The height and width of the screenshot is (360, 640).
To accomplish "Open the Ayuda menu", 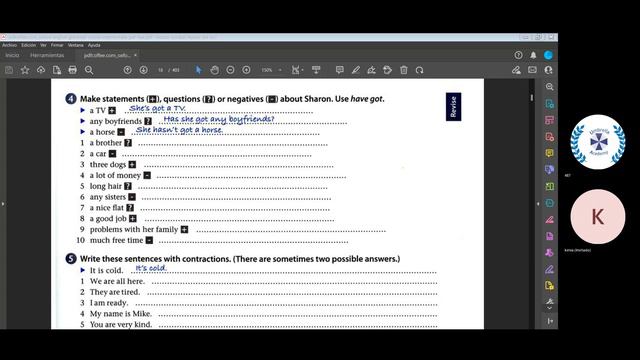I will coord(94,45).
